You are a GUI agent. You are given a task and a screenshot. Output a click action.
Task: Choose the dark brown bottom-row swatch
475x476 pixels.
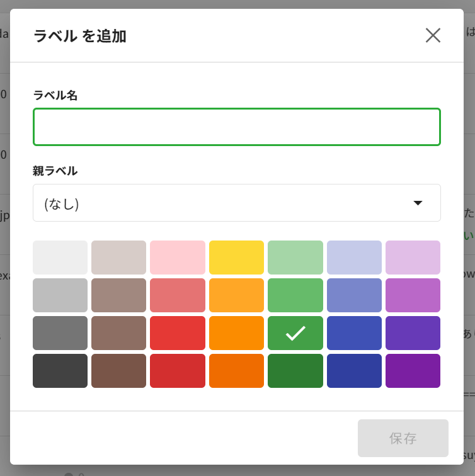pyautogui.click(x=118, y=371)
